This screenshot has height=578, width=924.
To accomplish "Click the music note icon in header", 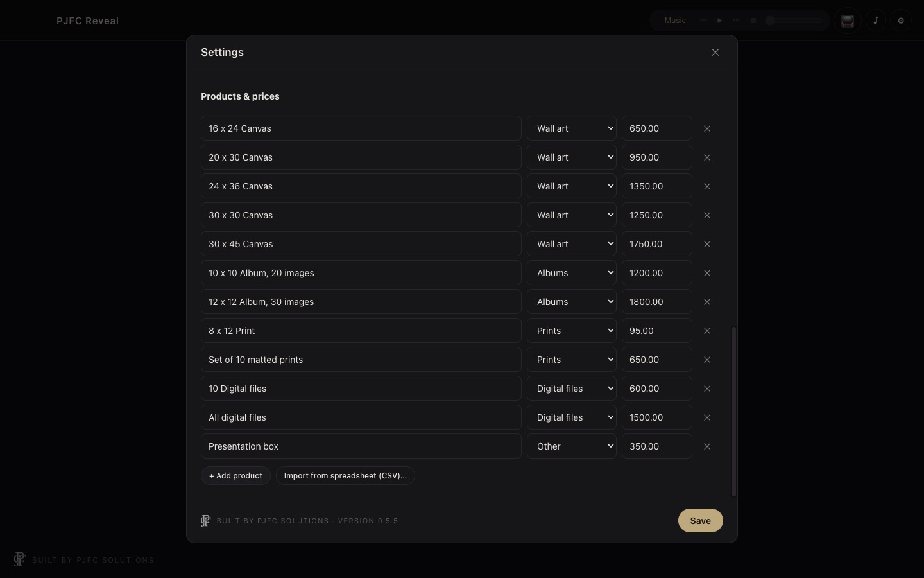I will click(x=876, y=21).
